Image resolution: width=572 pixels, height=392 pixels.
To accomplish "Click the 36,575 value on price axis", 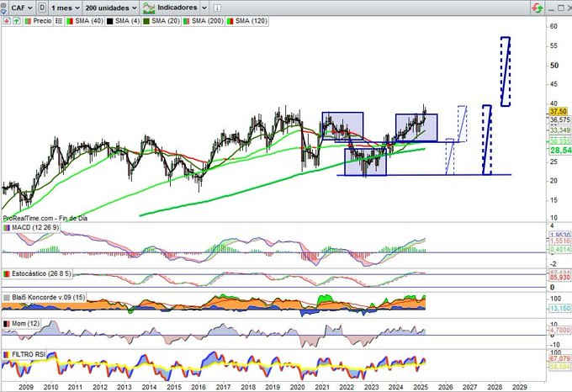I will click(x=560, y=119).
